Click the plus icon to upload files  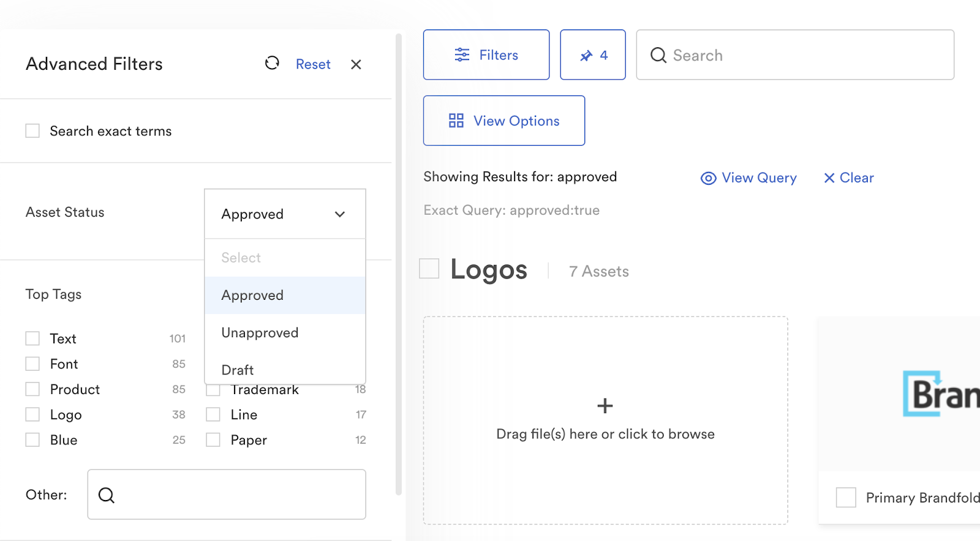tap(605, 406)
